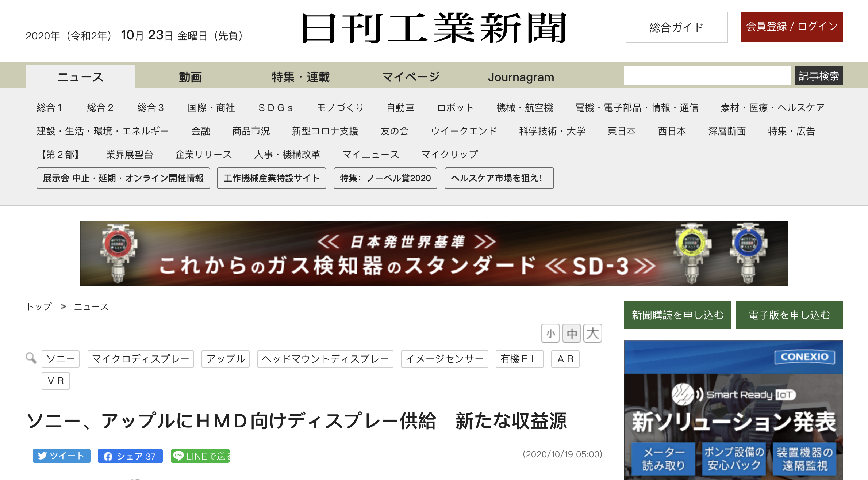Image resolution: width=868 pixels, height=480 pixels.
Task: Open the 新型コロナ支援 category
Action: click(325, 131)
